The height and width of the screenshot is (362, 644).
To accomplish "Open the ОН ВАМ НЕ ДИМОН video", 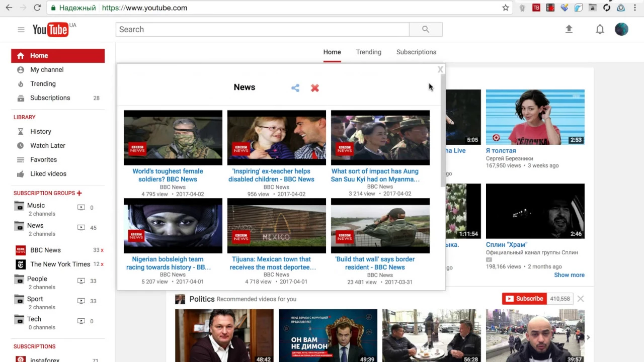I will [x=328, y=335].
